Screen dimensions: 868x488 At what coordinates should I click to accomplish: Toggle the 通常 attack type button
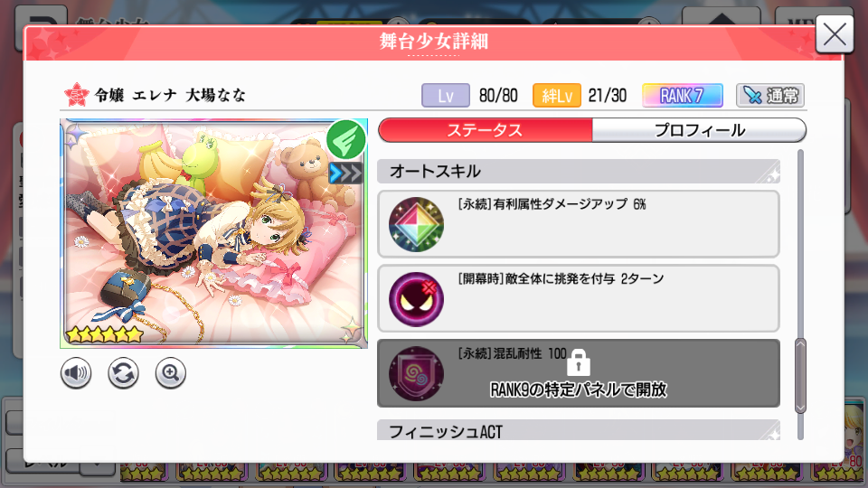[770, 96]
